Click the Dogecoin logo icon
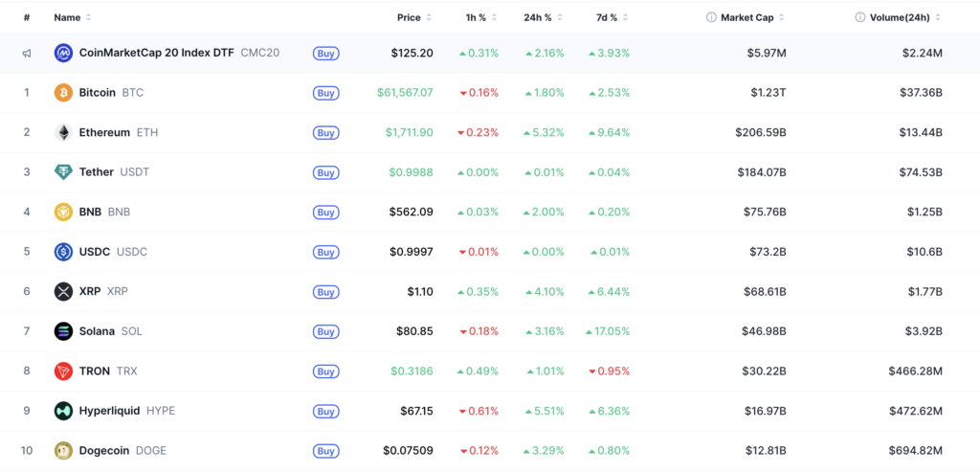The image size is (980, 473). (63, 450)
